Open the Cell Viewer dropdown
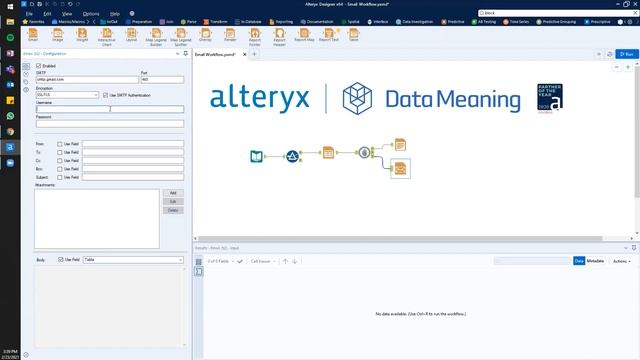 click(263, 261)
